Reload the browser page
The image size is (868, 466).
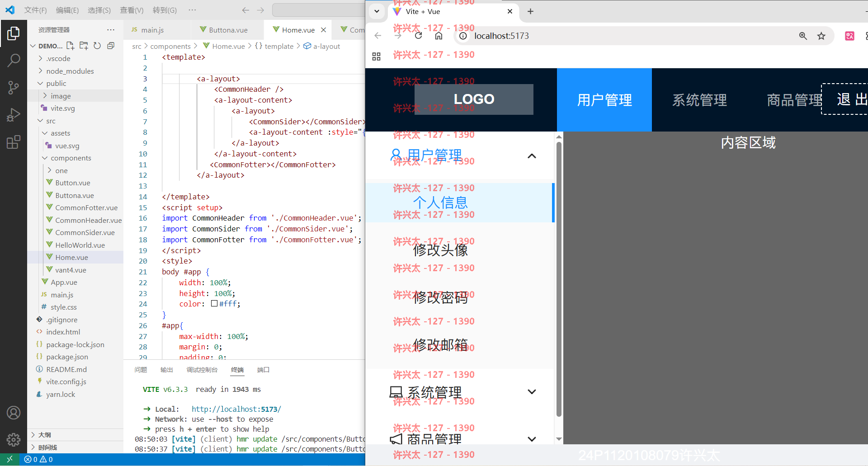[x=419, y=36]
